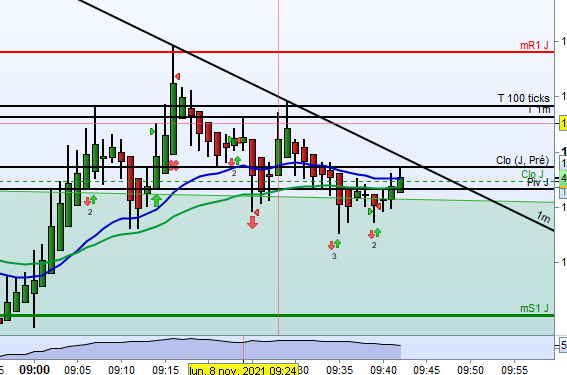Click the large green up arrow signal

click(156, 200)
